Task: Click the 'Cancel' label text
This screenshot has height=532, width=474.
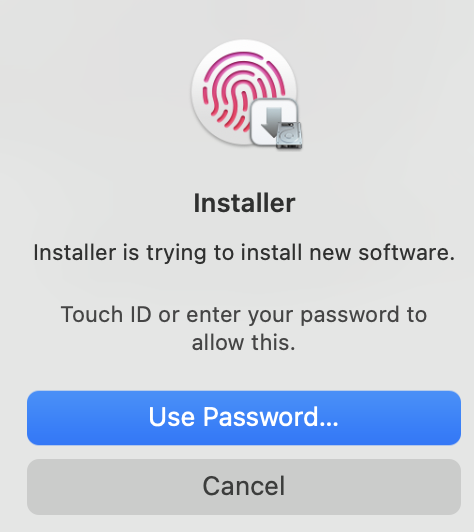Action: [x=244, y=486]
